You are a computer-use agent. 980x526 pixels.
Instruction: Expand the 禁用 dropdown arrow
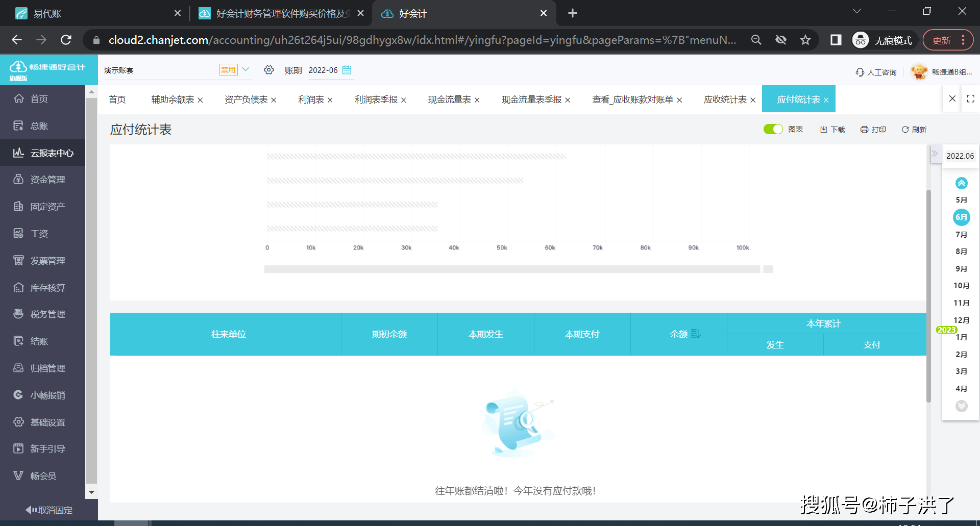coord(247,69)
